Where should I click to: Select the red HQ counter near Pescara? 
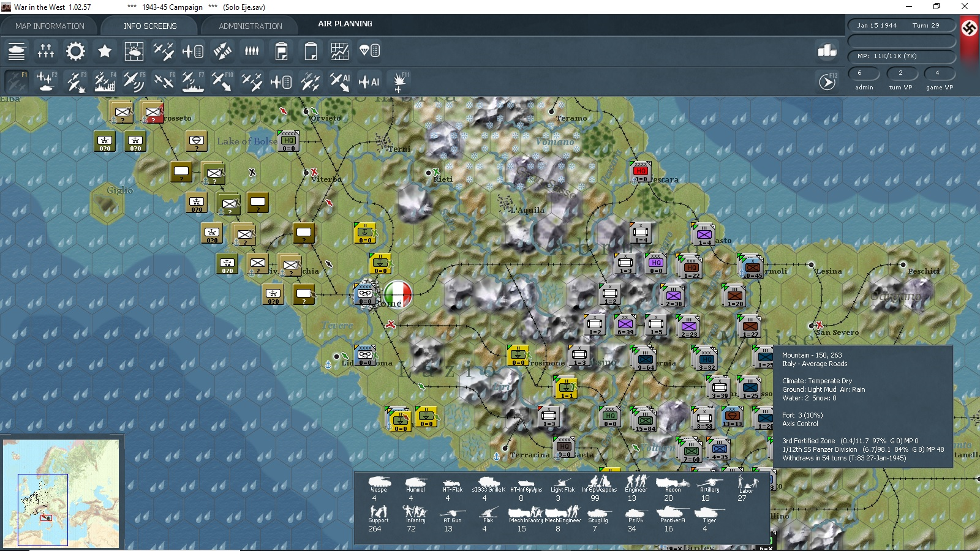(x=641, y=172)
